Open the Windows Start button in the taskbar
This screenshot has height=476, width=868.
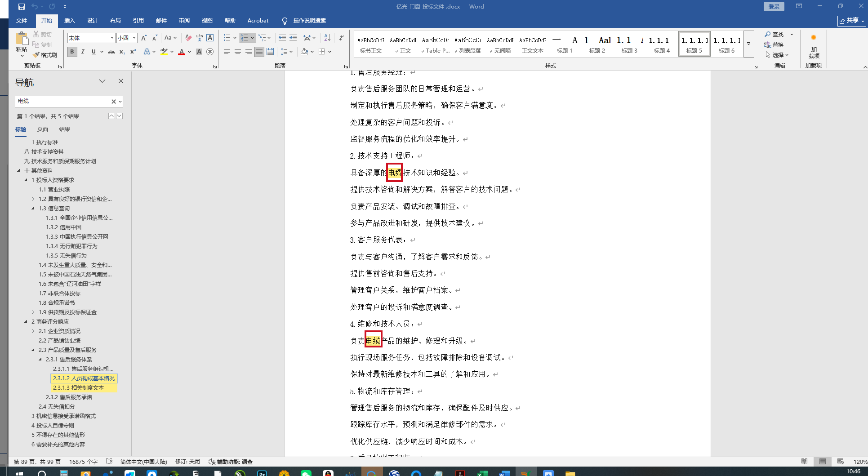(x=19, y=473)
